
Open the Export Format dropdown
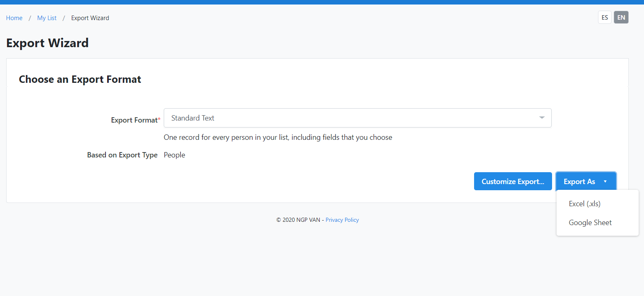coord(358,118)
